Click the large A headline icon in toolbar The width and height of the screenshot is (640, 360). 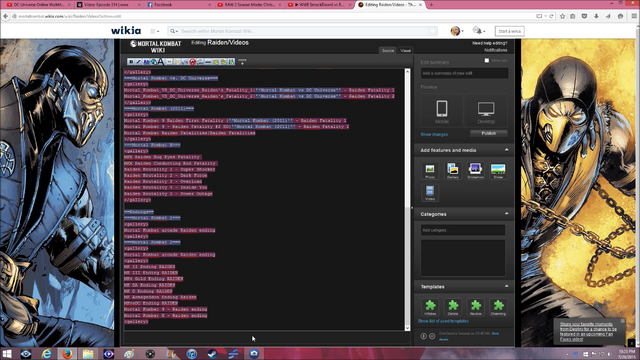(161, 62)
